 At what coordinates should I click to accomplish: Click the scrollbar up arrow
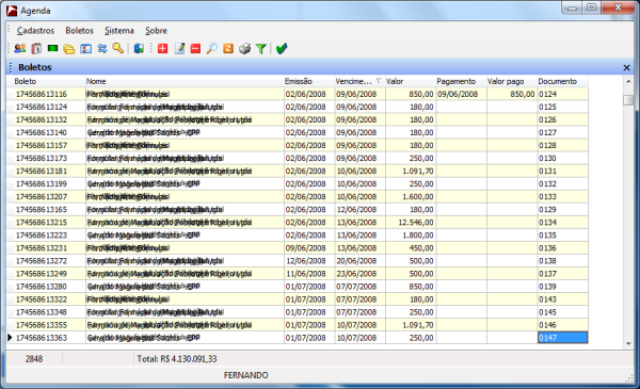click(x=628, y=82)
